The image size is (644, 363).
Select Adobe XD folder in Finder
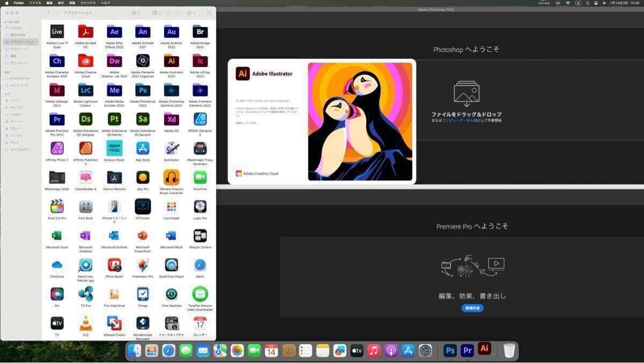171,119
